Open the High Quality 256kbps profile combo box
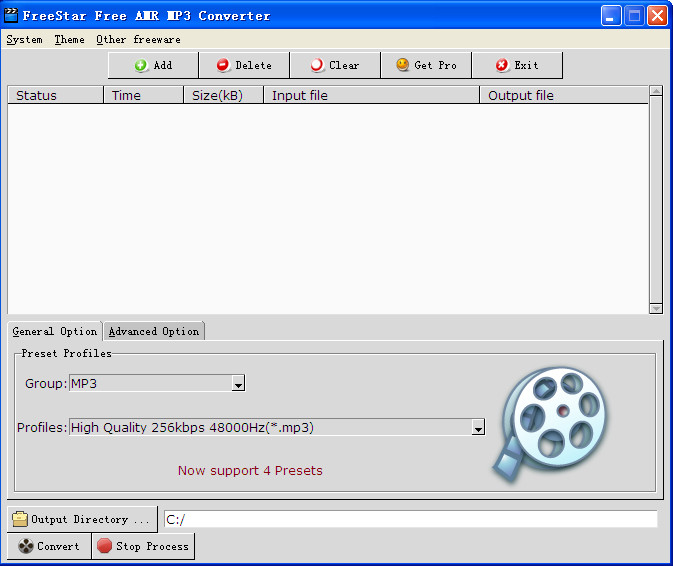Screen dimensions: 673x566 (277, 427)
